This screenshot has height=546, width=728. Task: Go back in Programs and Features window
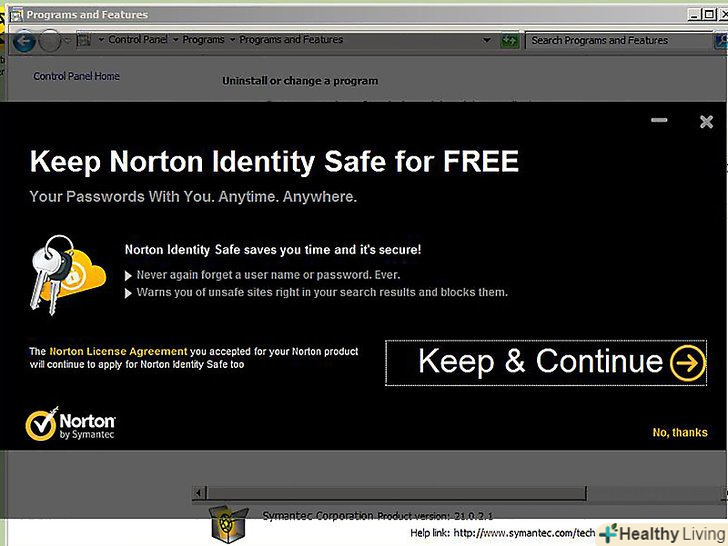[x=24, y=41]
